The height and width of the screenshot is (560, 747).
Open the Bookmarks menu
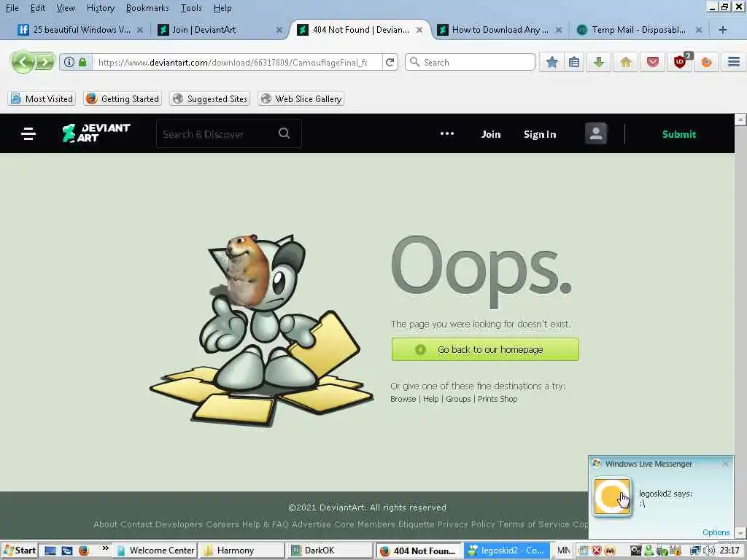(147, 7)
